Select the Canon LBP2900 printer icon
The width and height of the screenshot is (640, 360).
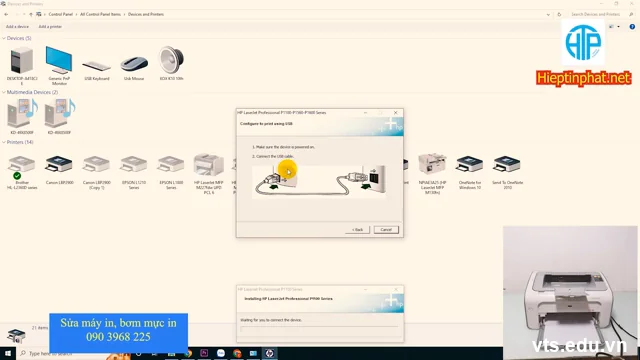[59, 164]
